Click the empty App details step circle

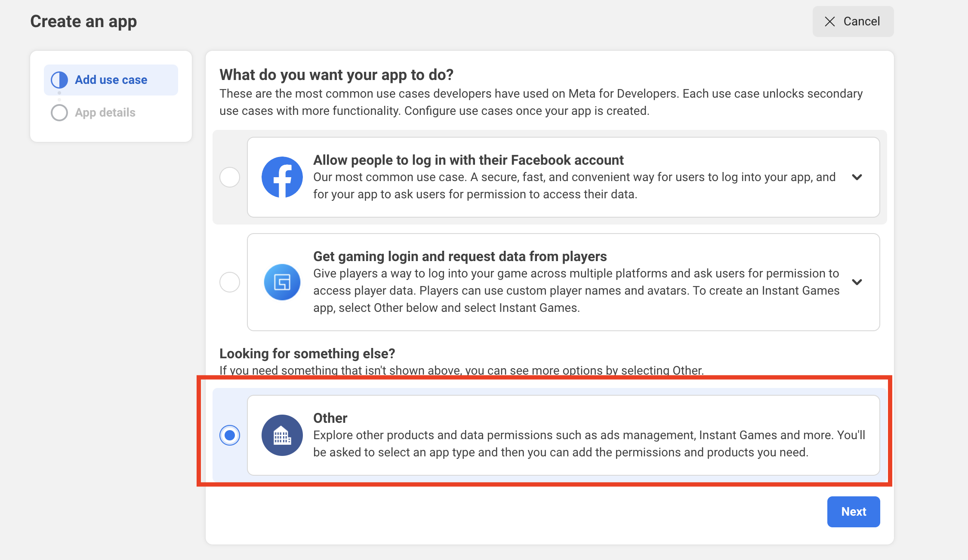click(x=59, y=113)
